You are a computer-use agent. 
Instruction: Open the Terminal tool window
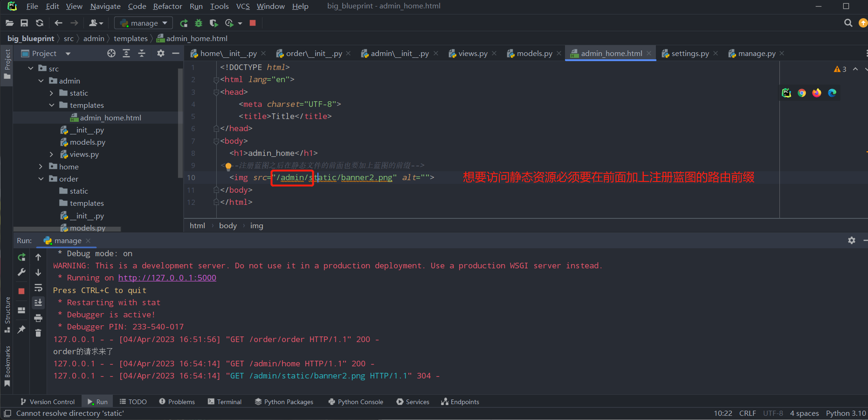(225, 402)
